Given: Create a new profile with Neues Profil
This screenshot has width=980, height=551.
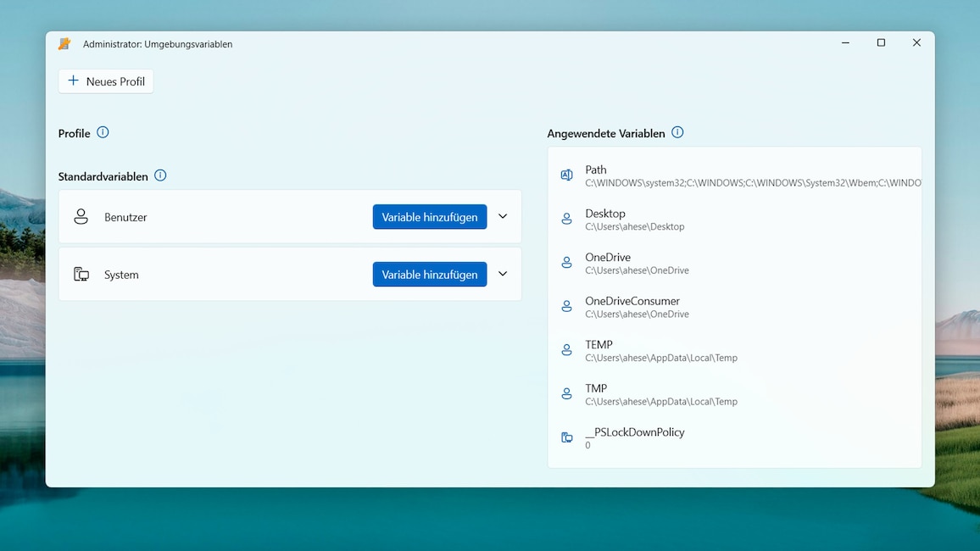Looking at the screenshot, I should click(x=106, y=81).
